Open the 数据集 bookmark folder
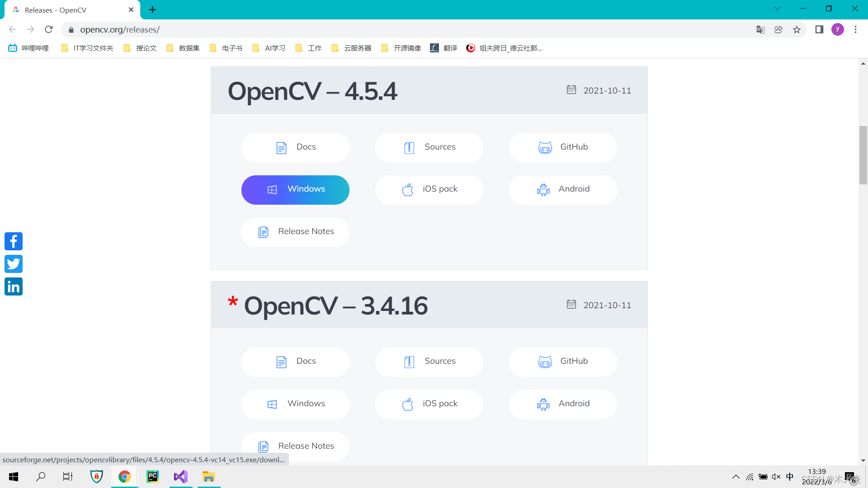The height and width of the screenshot is (488, 868). [183, 48]
